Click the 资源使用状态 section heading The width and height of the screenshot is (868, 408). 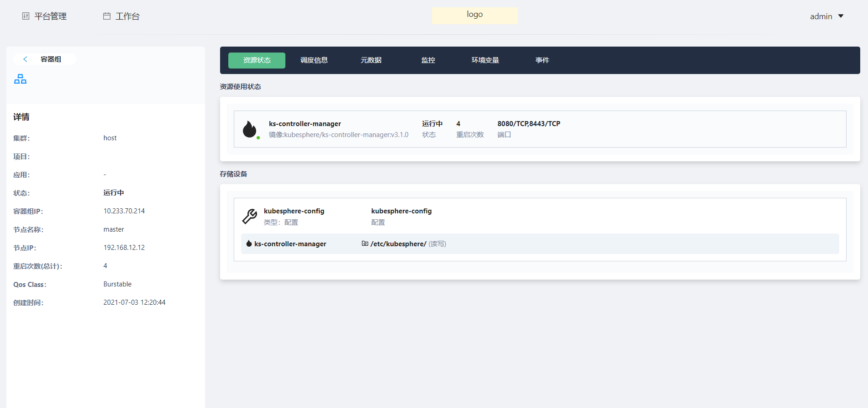click(x=240, y=87)
